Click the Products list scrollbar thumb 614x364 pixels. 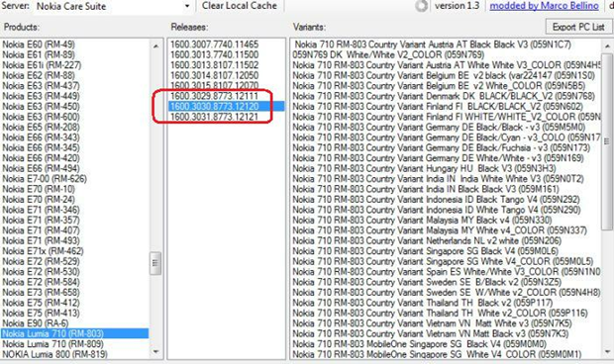pos(155,263)
